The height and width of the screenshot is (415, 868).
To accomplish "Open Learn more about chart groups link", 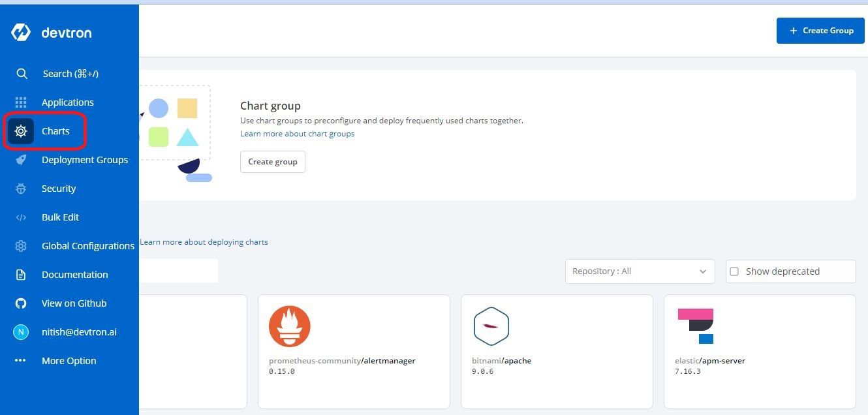I will [x=297, y=134].
